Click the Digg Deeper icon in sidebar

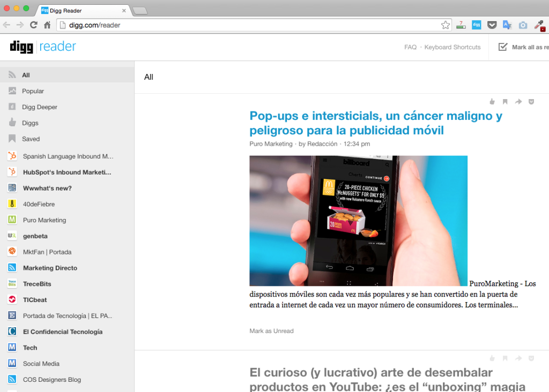[x=12, y=107]
